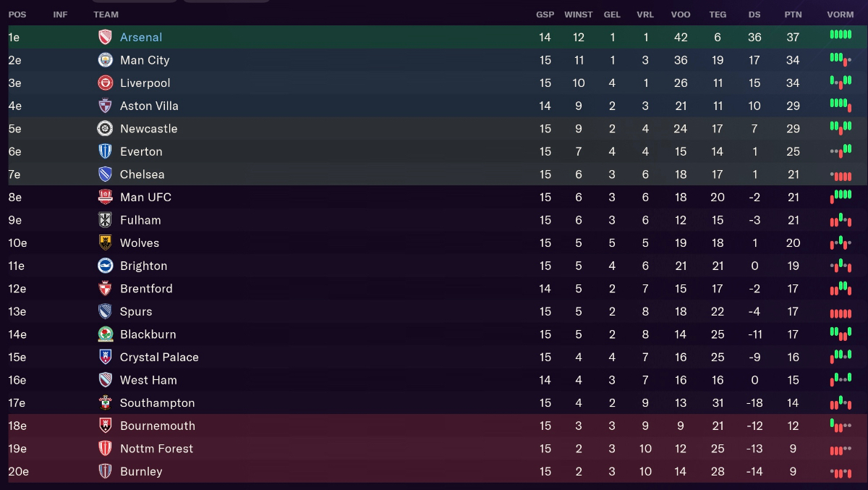Open the Arsenal team link
868x490 pixels.
[x=141, y=37]
